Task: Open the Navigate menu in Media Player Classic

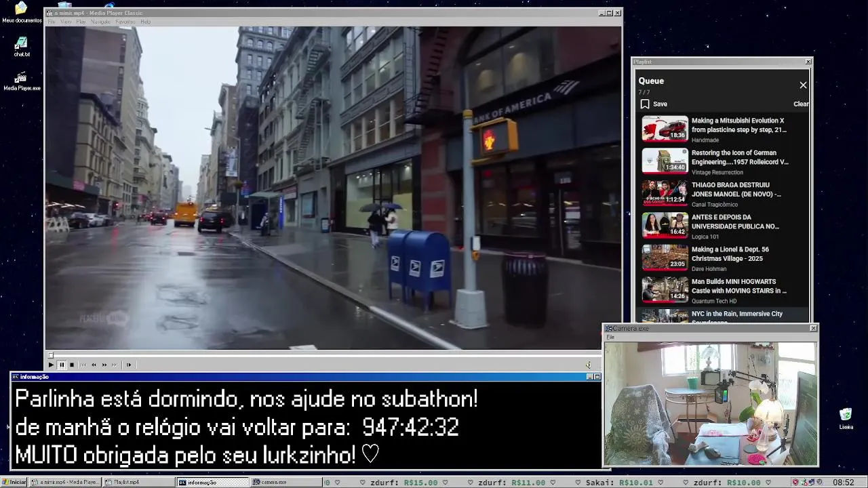Action: coord(100,22)
